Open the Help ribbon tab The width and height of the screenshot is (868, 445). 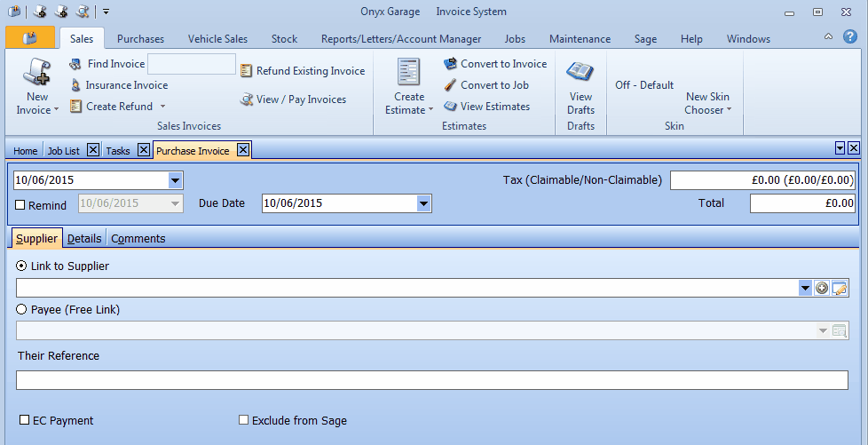click(x=691, y=39)
